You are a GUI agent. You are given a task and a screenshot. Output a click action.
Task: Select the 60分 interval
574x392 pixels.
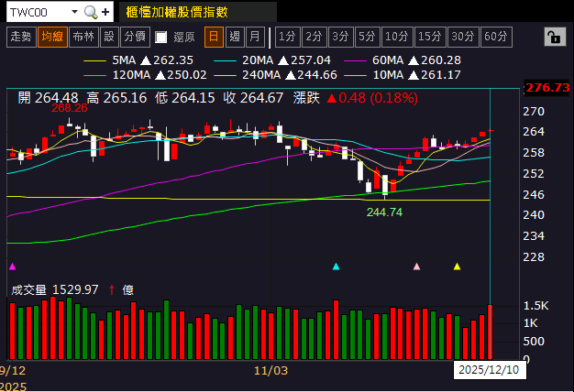point(496,37)
